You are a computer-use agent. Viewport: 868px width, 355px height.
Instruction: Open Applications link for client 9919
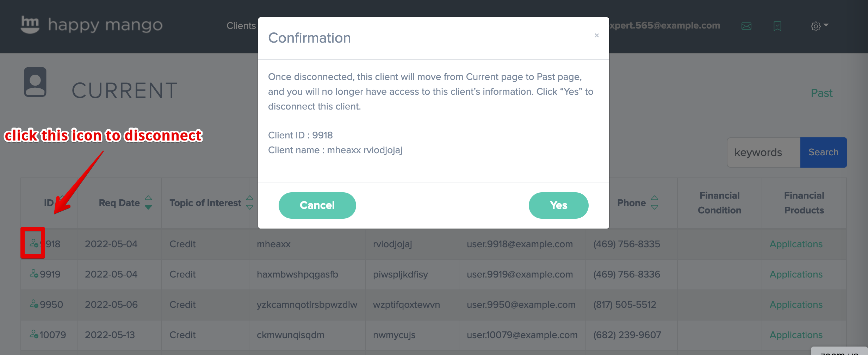(796, 274)
